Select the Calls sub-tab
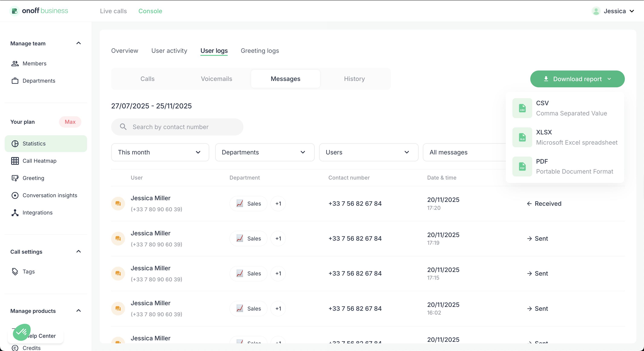Screen dimensions: 644x351 (148, 79)
